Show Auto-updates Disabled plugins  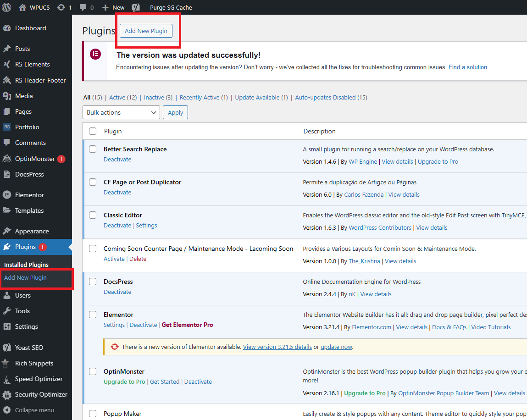pos(331,98)
